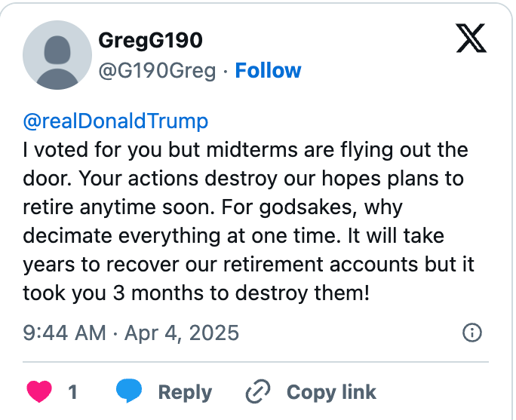
Task: Open the Twitter for Websites info icon
Action: (x=472, y=333)
